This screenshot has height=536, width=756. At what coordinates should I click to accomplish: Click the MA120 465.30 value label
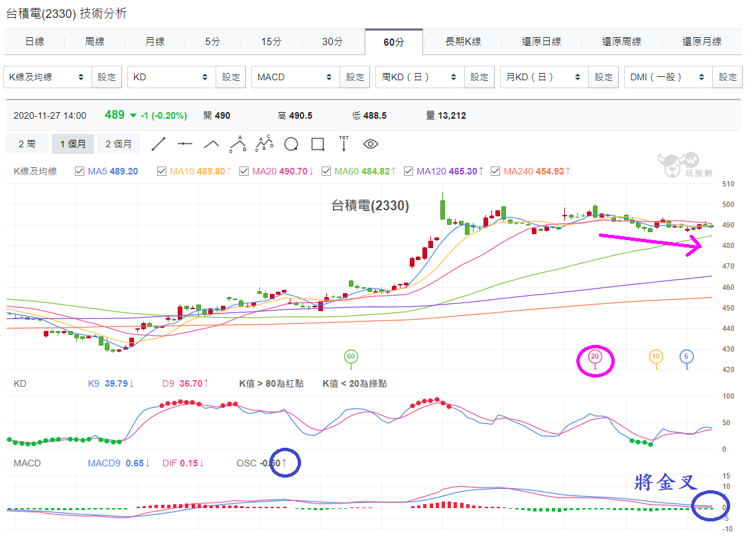450,171
